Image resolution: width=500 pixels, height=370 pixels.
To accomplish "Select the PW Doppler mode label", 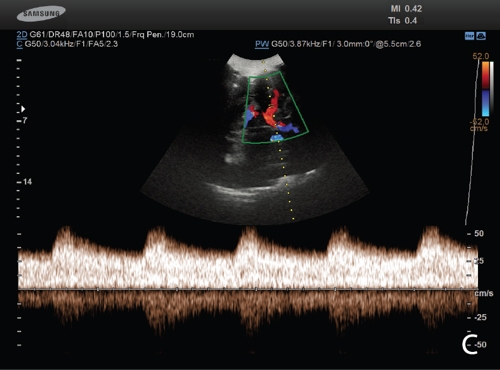I will coord(262,44).
